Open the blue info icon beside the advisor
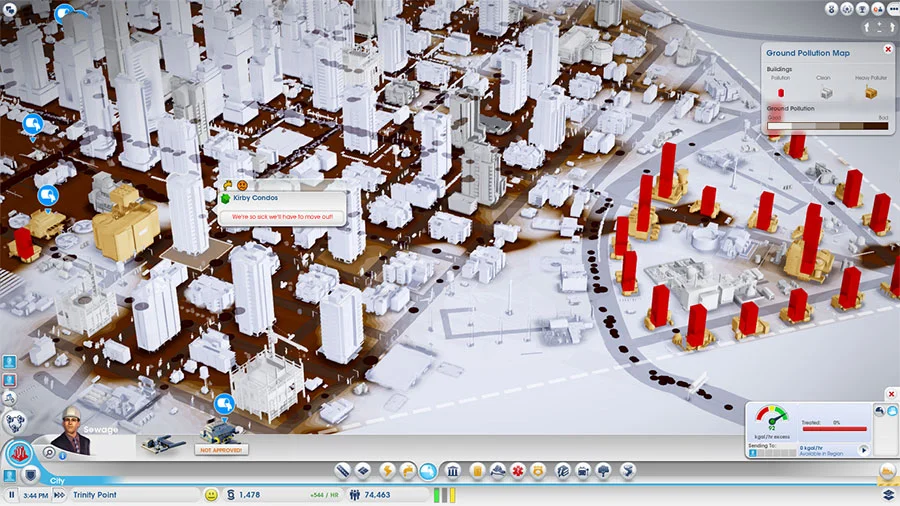 pyautogui.click(x=62, y=456)
